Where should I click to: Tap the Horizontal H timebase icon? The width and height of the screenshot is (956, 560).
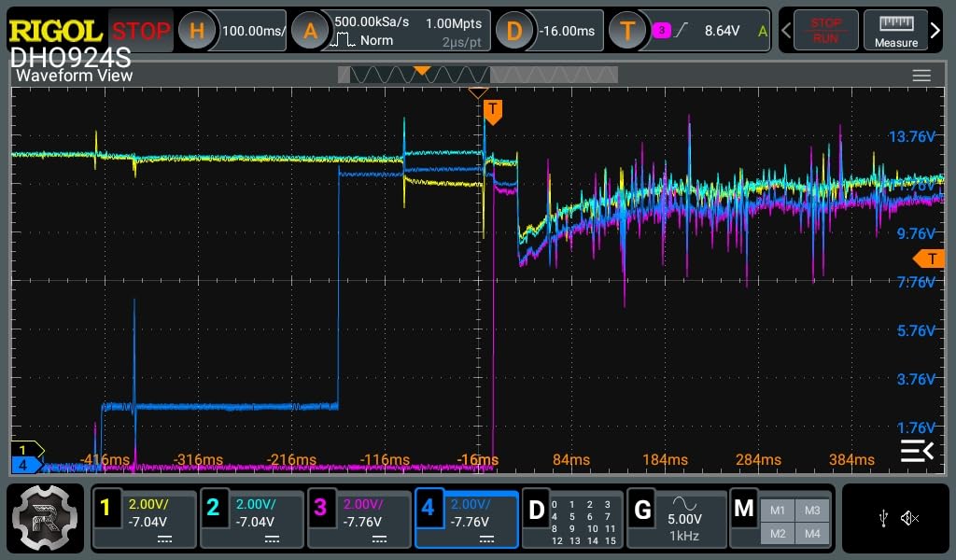click(196, 31)
